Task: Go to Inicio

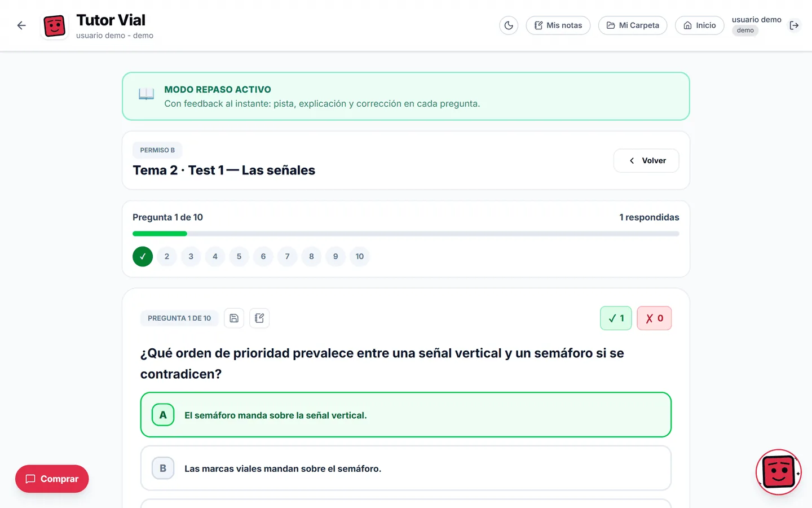Action: click(x=699, y=25)
